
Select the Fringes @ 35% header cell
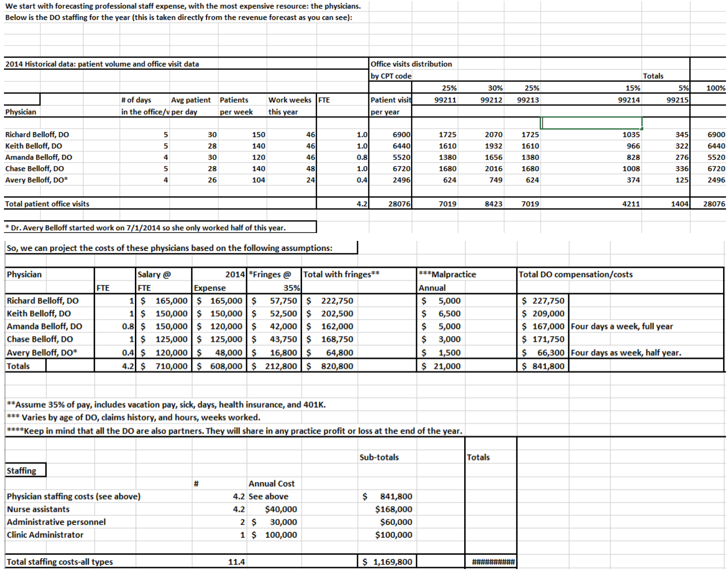(272, 281)
